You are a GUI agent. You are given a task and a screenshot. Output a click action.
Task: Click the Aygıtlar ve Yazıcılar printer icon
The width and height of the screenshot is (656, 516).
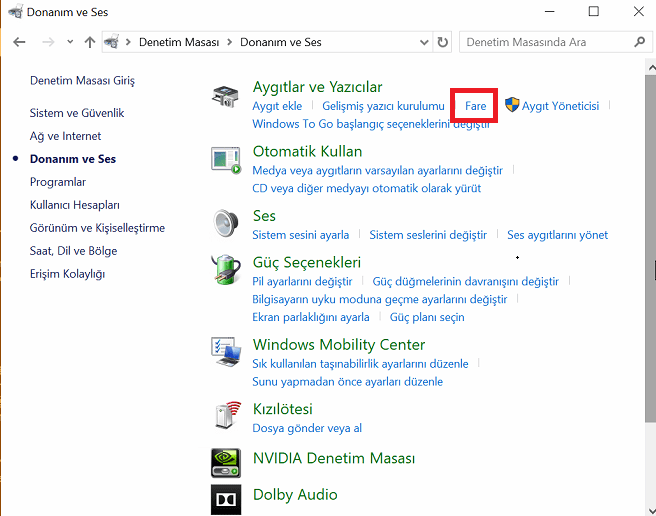pyautogui.click(x=225, y=96)
